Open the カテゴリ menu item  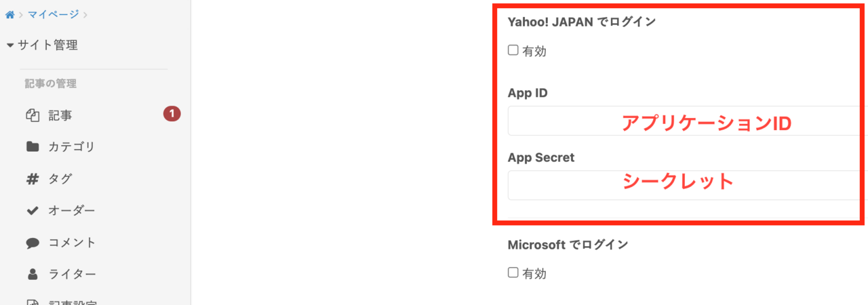[x=71, y=147]
